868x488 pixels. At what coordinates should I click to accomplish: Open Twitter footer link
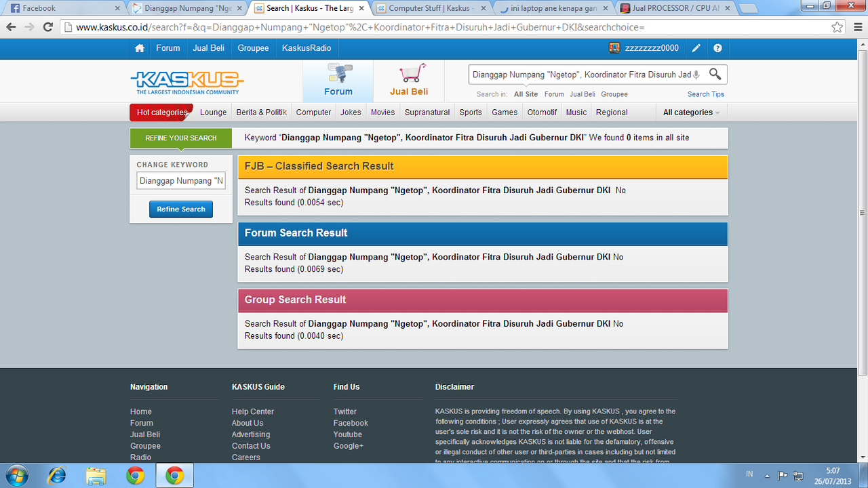pos(344,411)
